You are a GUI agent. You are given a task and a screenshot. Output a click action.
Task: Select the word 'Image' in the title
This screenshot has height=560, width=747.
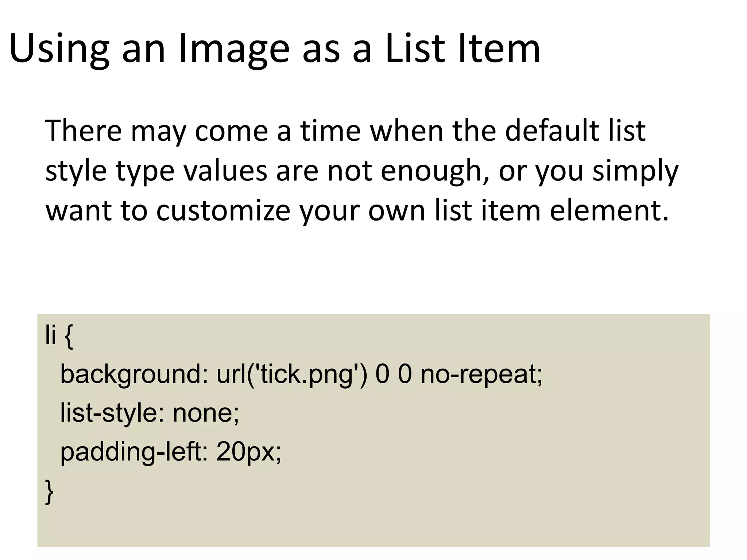tap(234, 50)
